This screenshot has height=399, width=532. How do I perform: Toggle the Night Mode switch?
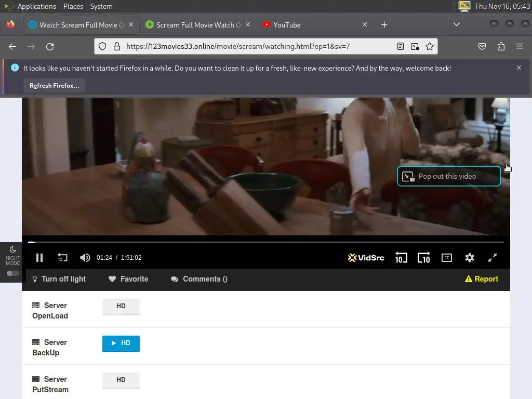[x=13, y=273]
